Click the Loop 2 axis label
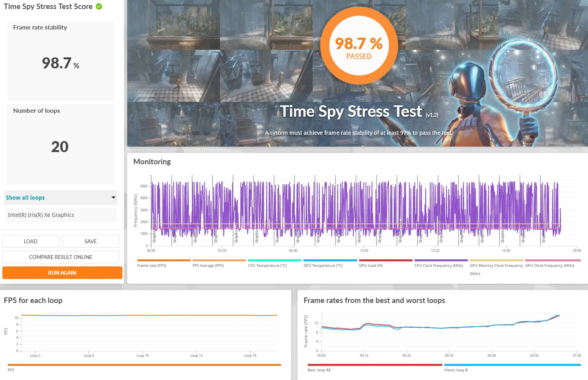The width and height of the screenshot is (588, 380). [x=35, y=356]
